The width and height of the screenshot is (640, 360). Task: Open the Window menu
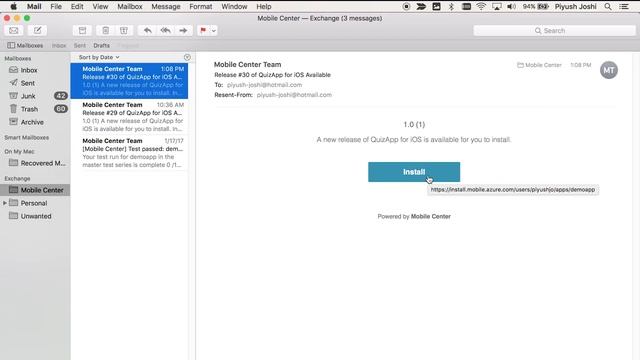(234, 7)
